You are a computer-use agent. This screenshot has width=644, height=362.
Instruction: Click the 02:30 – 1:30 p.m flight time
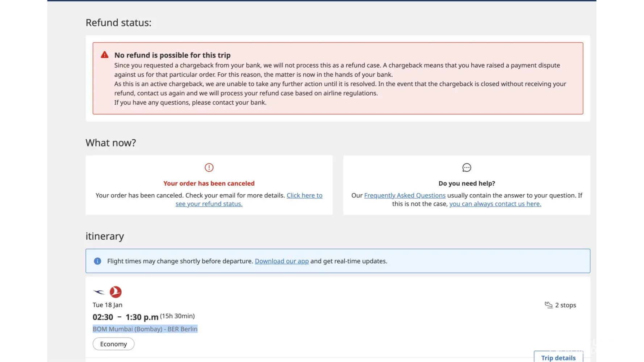125,317
